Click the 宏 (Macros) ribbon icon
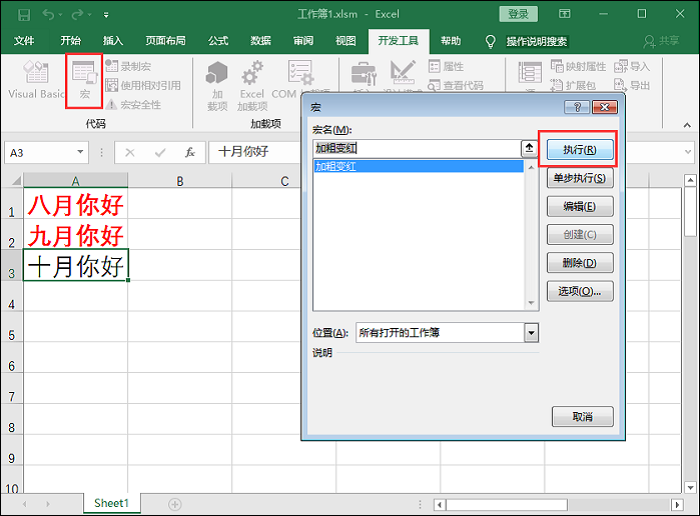 84,80
